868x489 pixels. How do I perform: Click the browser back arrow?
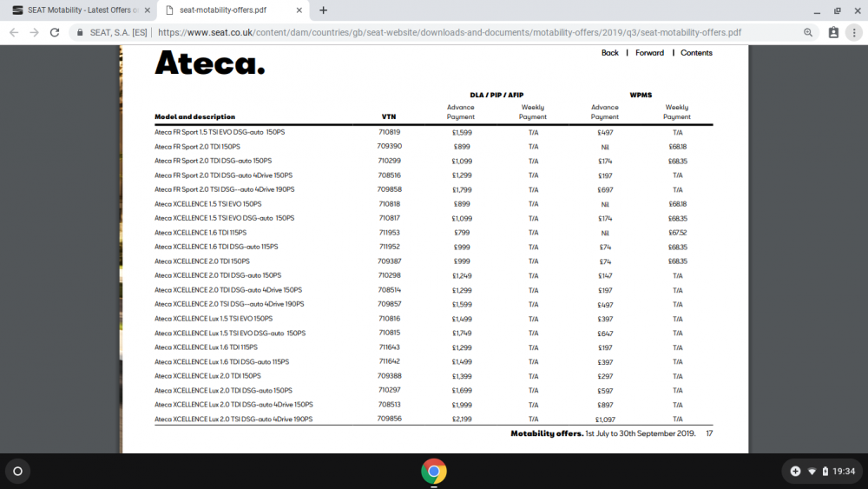(14, 33)
